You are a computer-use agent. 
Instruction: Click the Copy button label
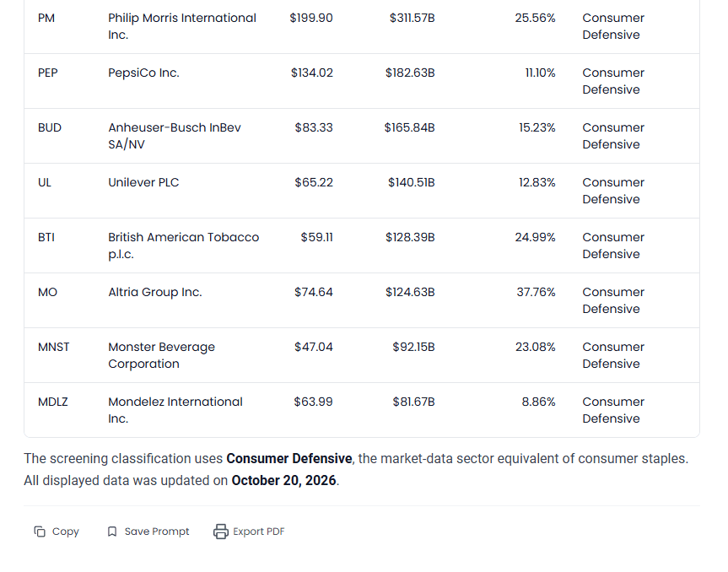point(66,532)
